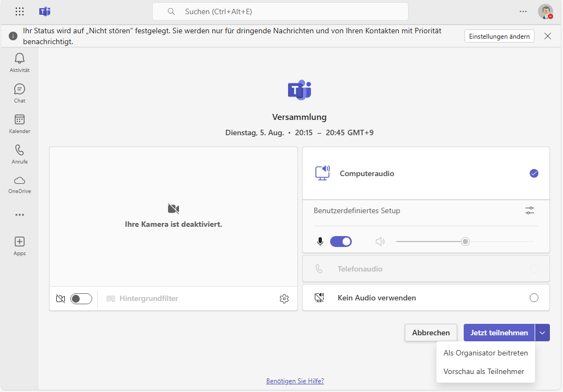
Task: Click Einstellungen ändern button
Action: [x=499, y=37]
